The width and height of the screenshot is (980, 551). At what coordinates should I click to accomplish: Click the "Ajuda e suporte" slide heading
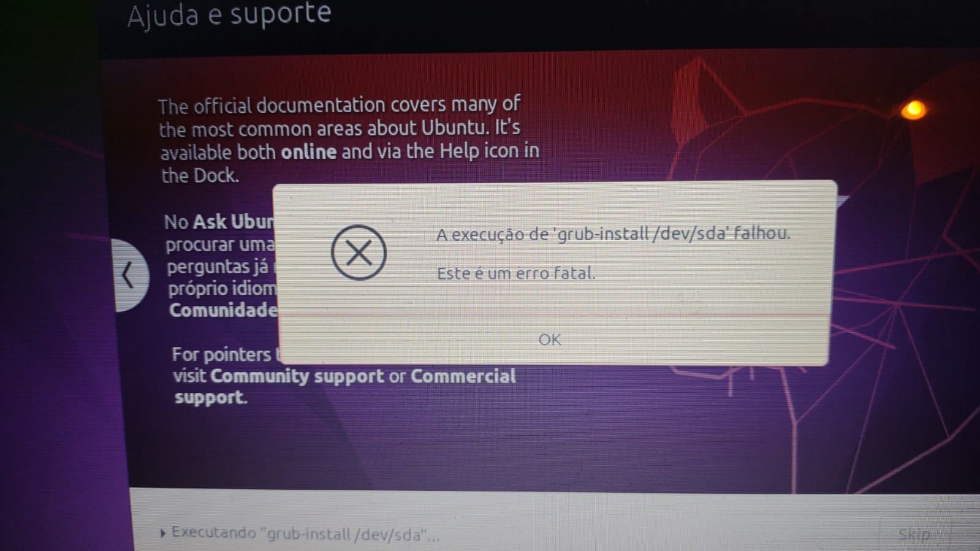click(229, 15)
